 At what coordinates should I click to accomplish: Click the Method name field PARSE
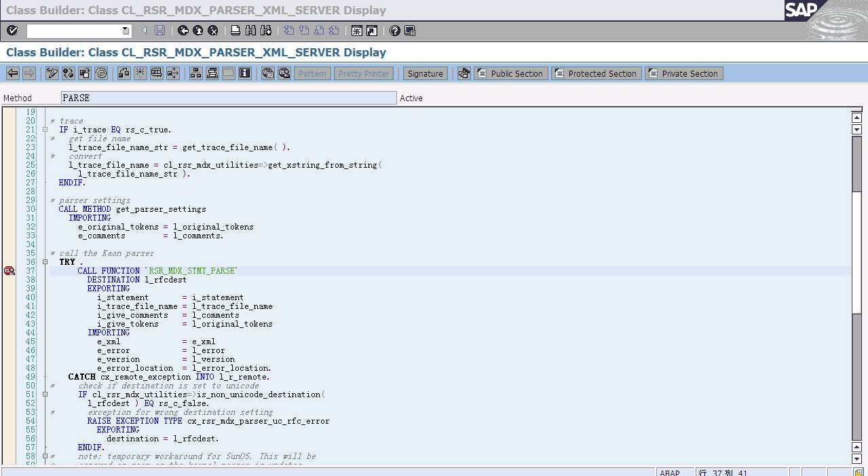[228, 98]
